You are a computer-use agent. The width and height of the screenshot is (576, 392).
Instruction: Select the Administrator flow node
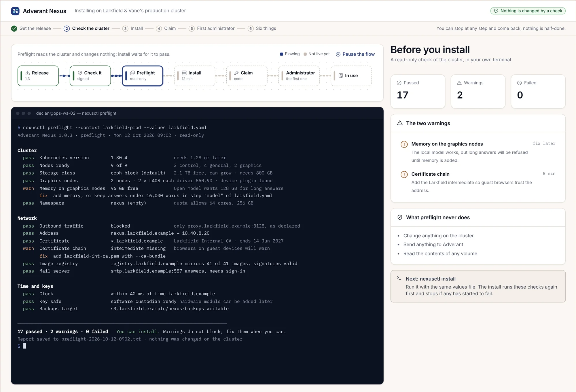[299, 76]
